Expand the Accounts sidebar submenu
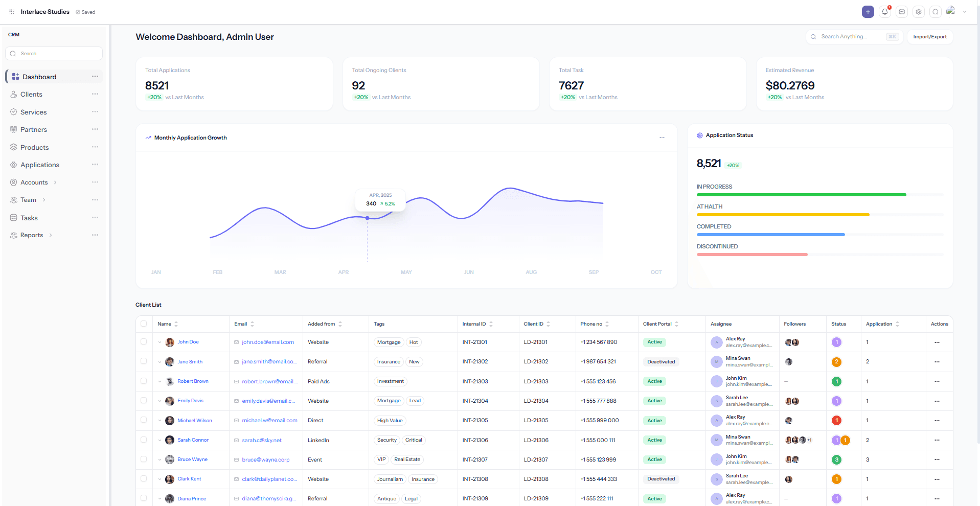This screenshot has width=980, height=506. (55, 182)
